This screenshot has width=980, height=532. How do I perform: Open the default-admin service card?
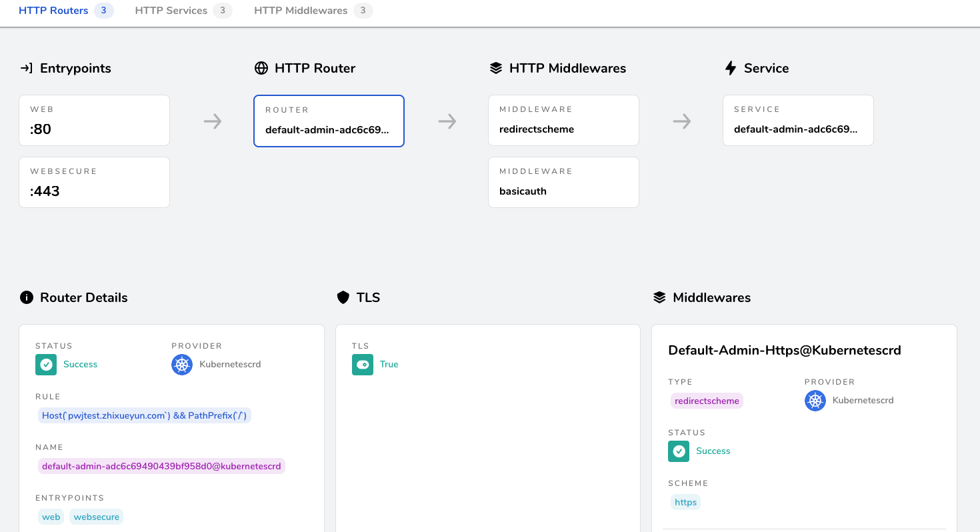click(x=798, y=120)
